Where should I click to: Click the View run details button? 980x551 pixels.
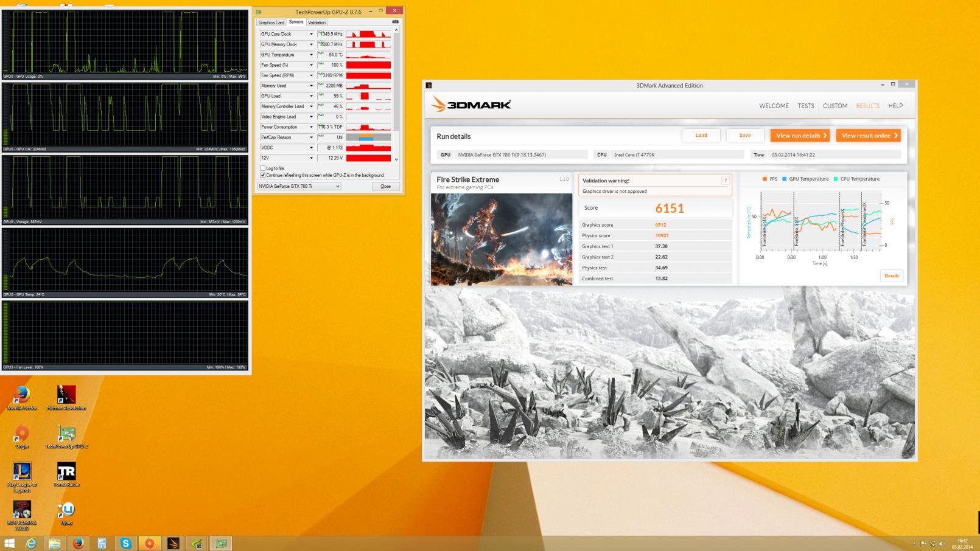[x=800, y=136]
